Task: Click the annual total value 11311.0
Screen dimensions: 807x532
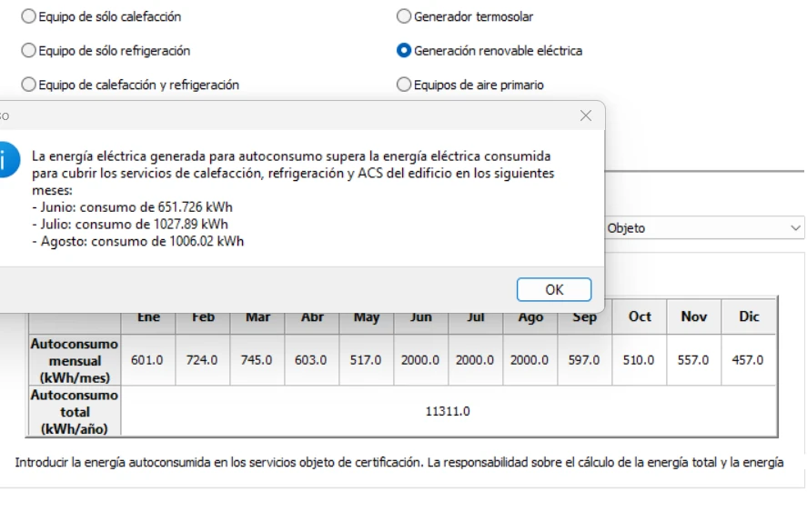Action: [448, 411]
